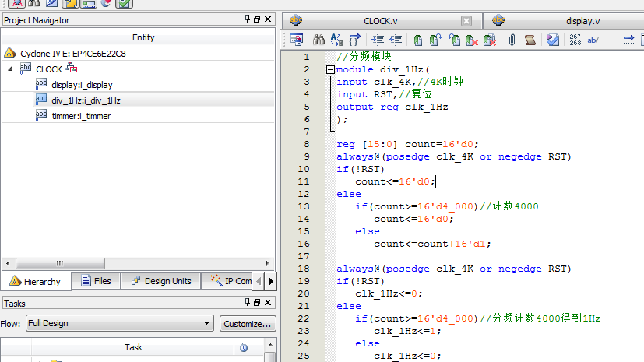
Task: Click line number 18 in the gutter
Action: 304,269
